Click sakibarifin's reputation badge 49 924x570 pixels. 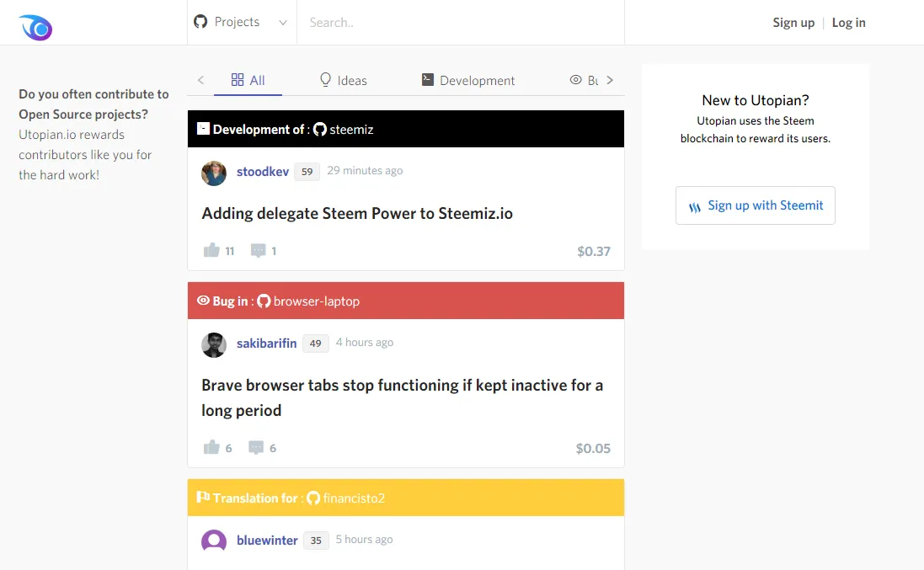[x=315, y=344]
